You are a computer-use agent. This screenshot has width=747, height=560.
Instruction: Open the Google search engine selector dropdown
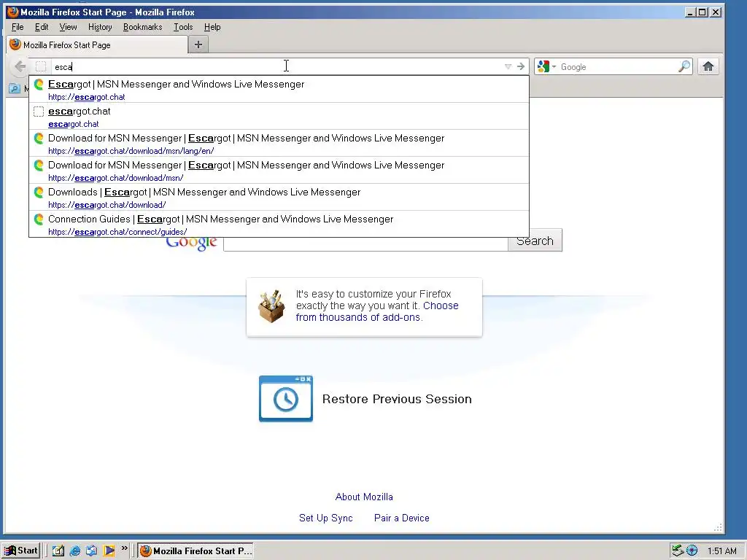546,66
